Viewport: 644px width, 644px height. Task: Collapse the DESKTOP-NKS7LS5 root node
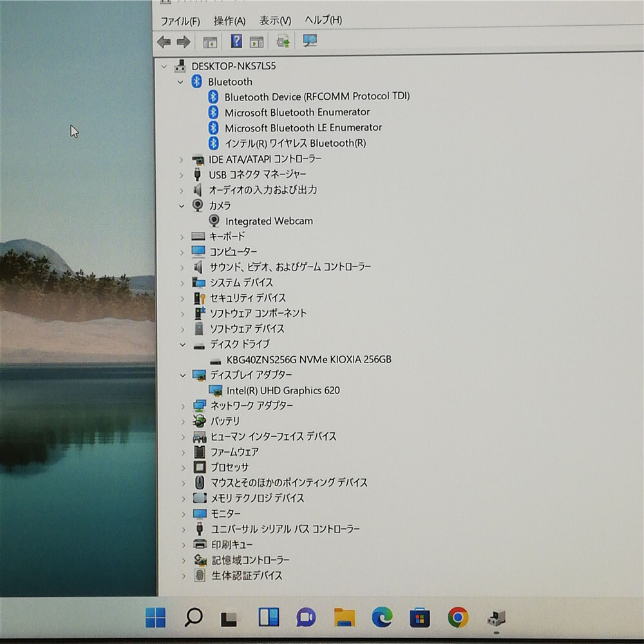164,66
